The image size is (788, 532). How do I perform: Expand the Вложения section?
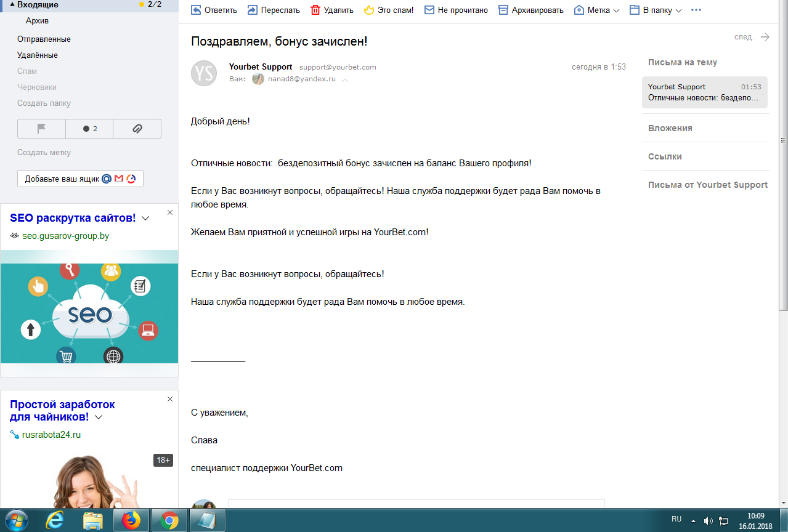670,128
